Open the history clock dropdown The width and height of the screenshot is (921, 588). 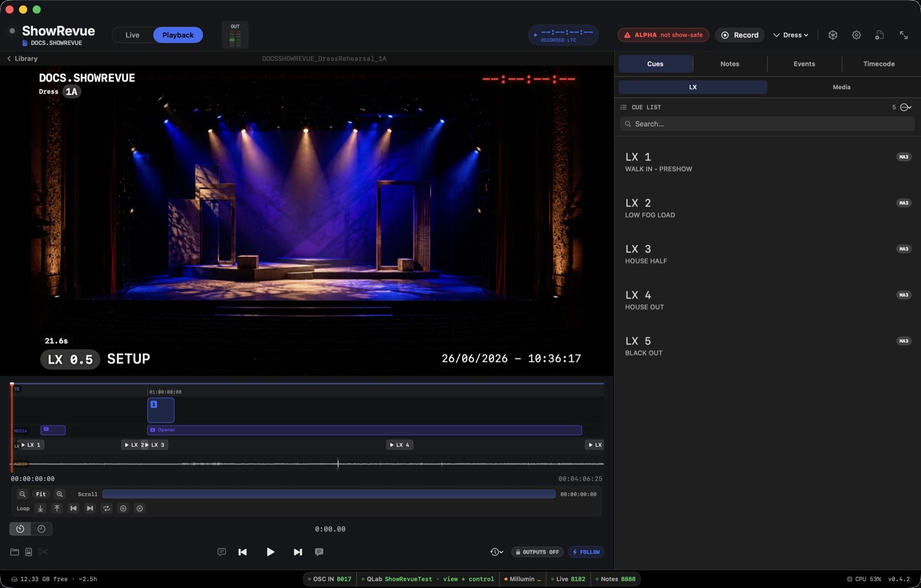(496, 552)
